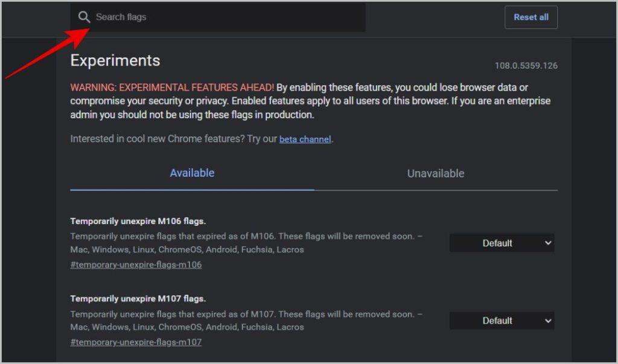The width and height of the screenshot is (618, 364).
Task: Click the Experiments heading
Action: coord(115,61)
